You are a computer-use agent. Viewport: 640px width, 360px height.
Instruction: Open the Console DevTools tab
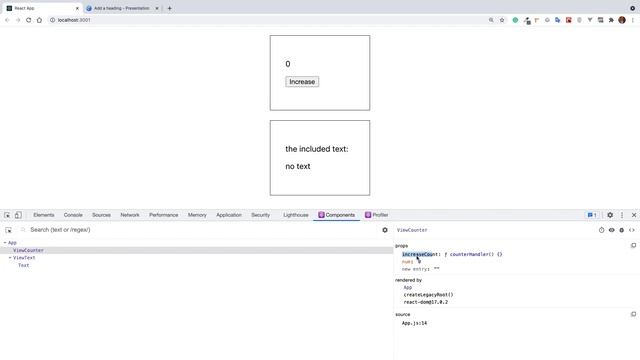tap(73, 215)
